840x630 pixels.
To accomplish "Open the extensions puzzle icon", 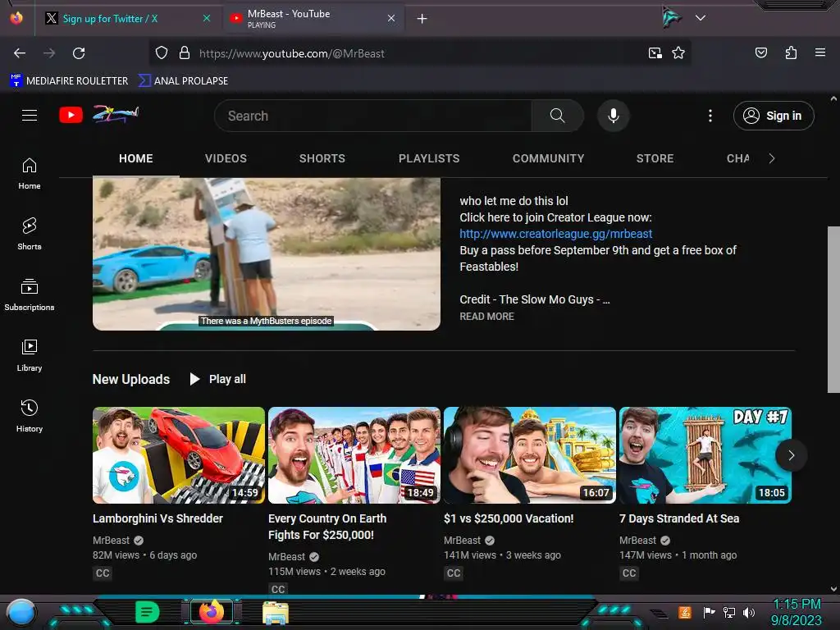I will [791, 52].
